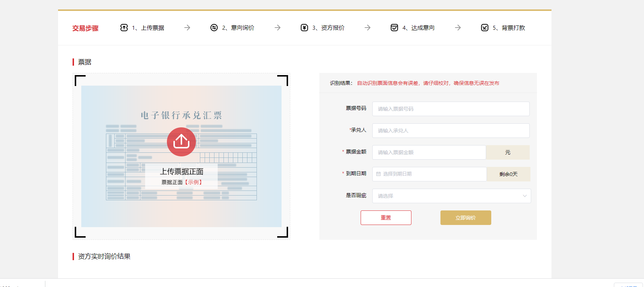Open the 是否瑕疵 dropdown
Image resolution: width=644 pixels, height=287 pixels.
452,196
